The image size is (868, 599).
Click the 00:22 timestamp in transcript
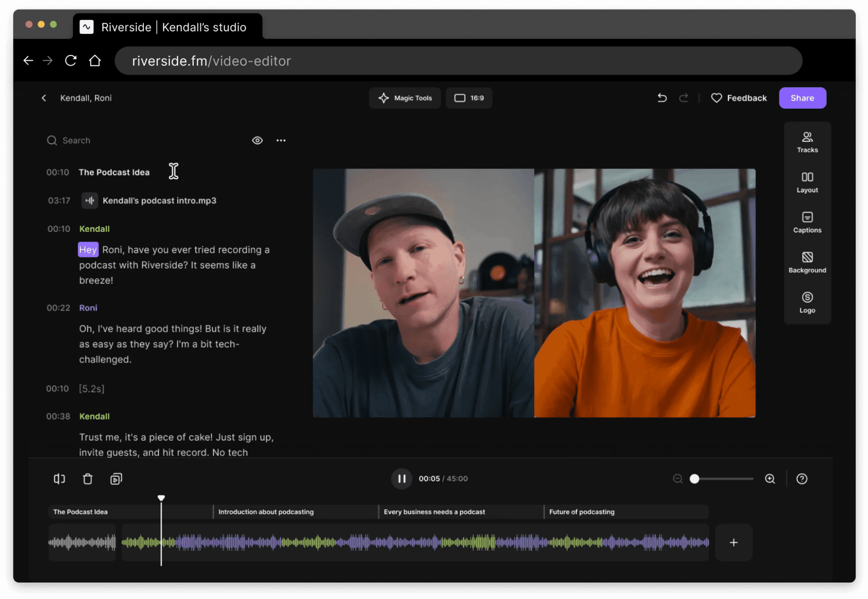click(x=58, y=307)
